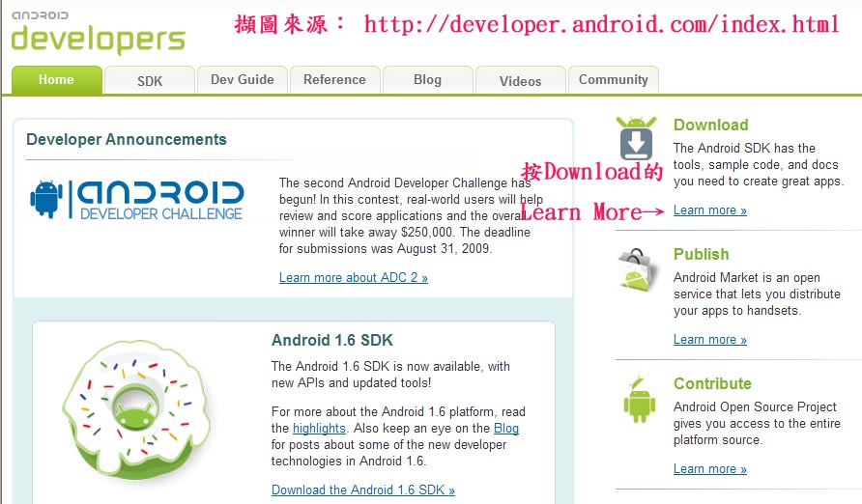Click Learn more under Publish

coord(709,340)
